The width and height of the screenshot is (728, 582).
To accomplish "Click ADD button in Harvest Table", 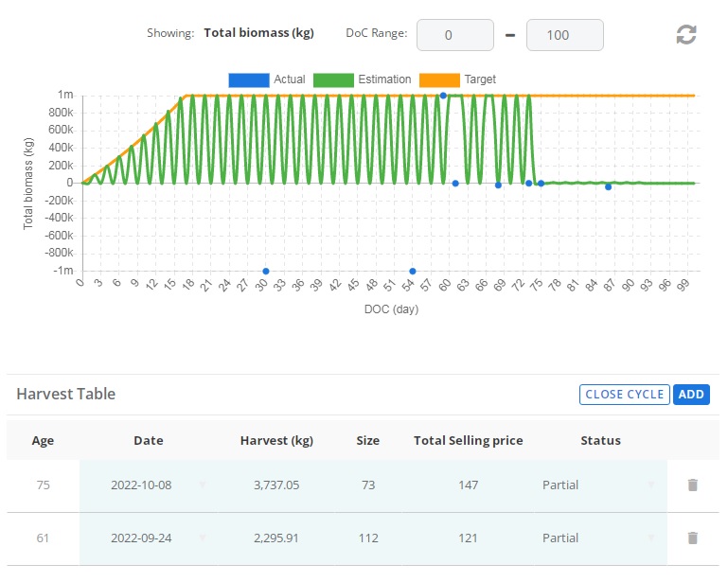I will coord(691,395).
